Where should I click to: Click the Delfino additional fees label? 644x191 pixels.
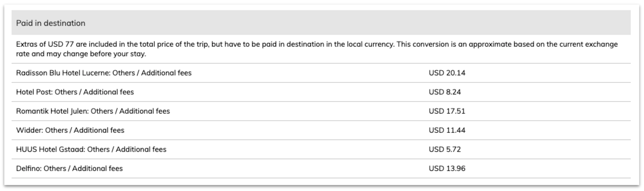tap(69, 169)
